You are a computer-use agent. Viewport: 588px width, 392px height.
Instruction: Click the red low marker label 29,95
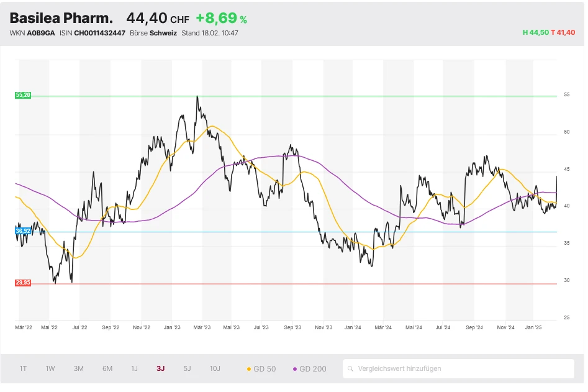tap(24, 283)
